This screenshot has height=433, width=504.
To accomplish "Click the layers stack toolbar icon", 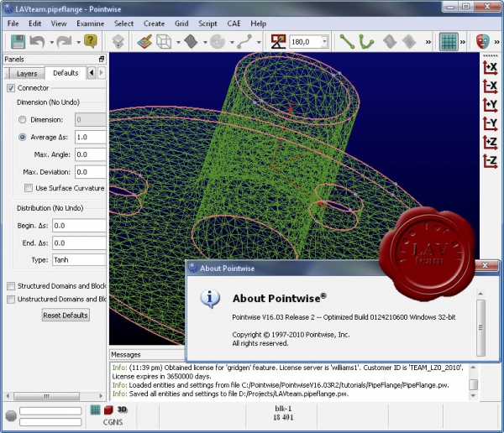I will pyautogui.click(x=118, y=42).
